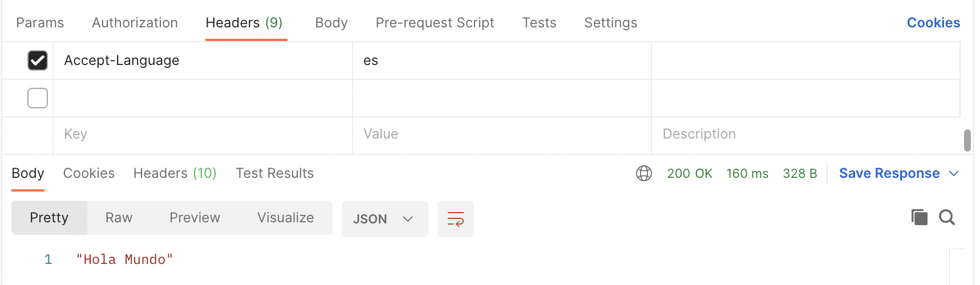
Task: Expand the Save Response chevron menu
Action: [954, 173]
